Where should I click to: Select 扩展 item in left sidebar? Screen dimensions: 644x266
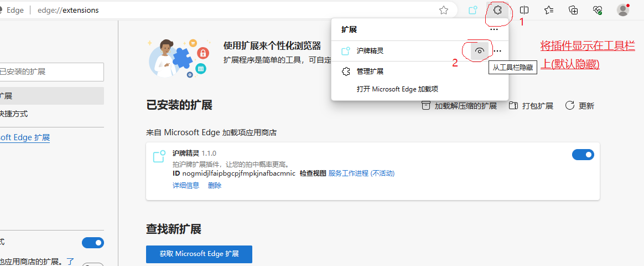coord(52,96)
